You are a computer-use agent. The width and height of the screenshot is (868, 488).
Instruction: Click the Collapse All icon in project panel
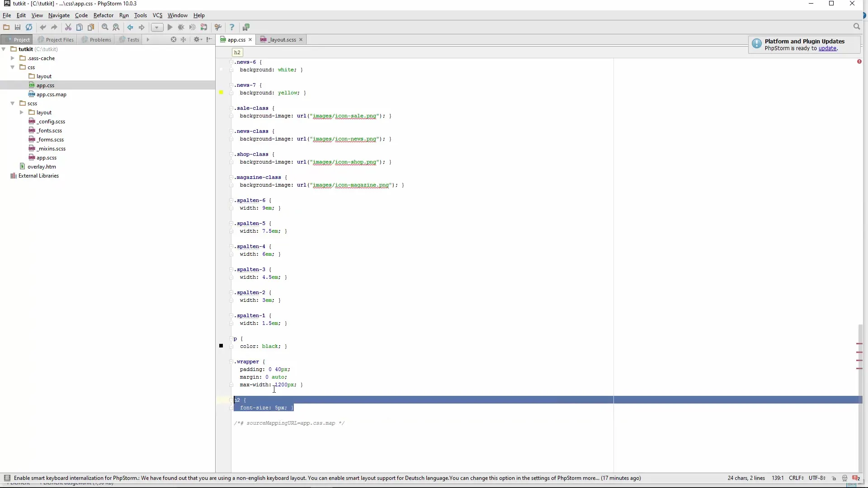pyautogui.click(x=184, y=40)
